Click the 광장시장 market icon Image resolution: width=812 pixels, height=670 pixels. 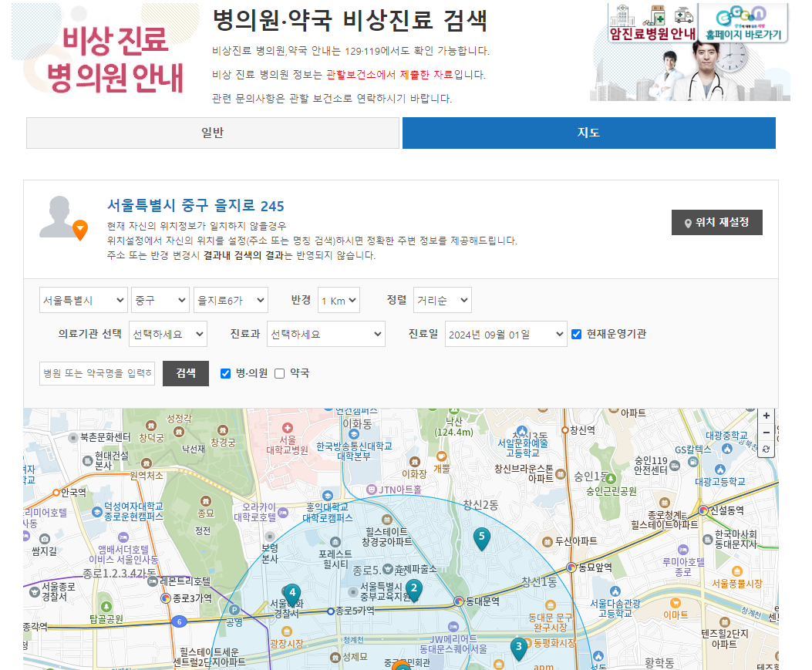coord(286,631)
